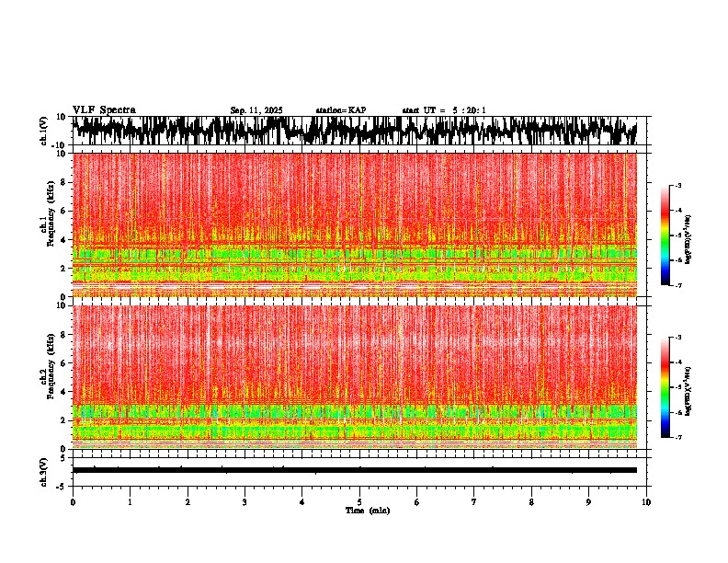The width and height of the screenshot is (728, 563).
Task: Click the "-3" label on ch.1 color scale
Action: [677, 185]
